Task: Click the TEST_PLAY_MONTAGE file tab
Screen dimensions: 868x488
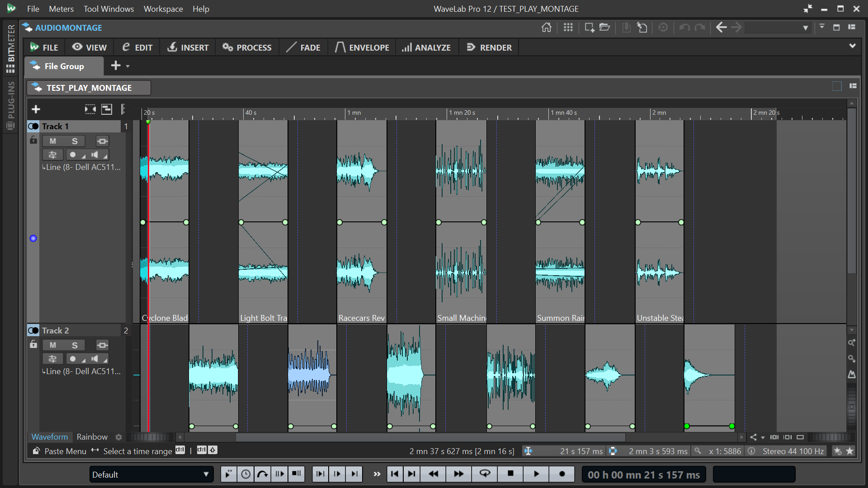Action: tap(89, 88)
